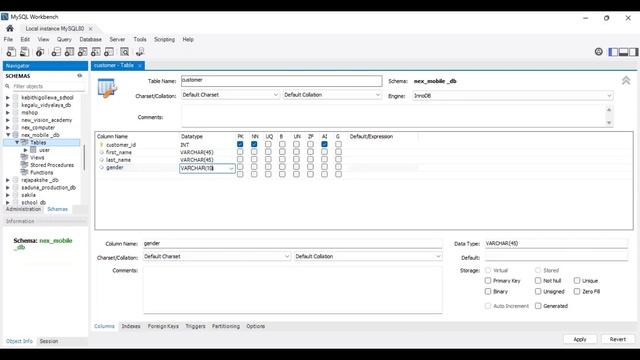
Task: Click the column Comments text area
Action: coord(293,290)
